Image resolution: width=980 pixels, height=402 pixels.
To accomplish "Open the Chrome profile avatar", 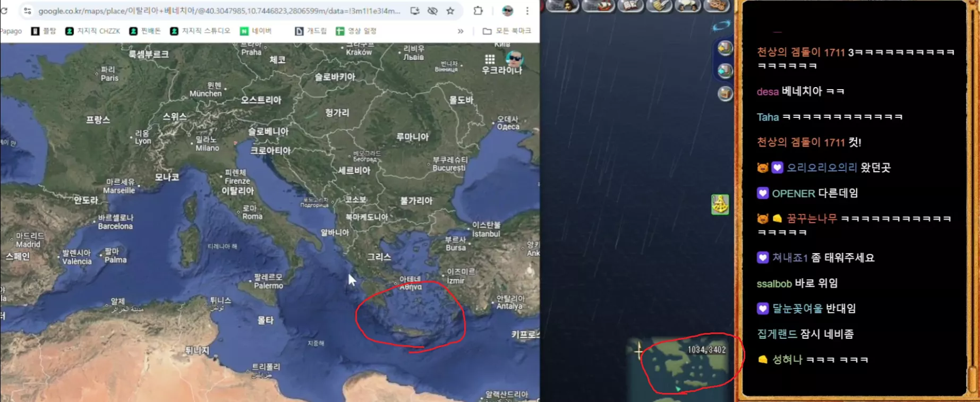I will [507, 11].
